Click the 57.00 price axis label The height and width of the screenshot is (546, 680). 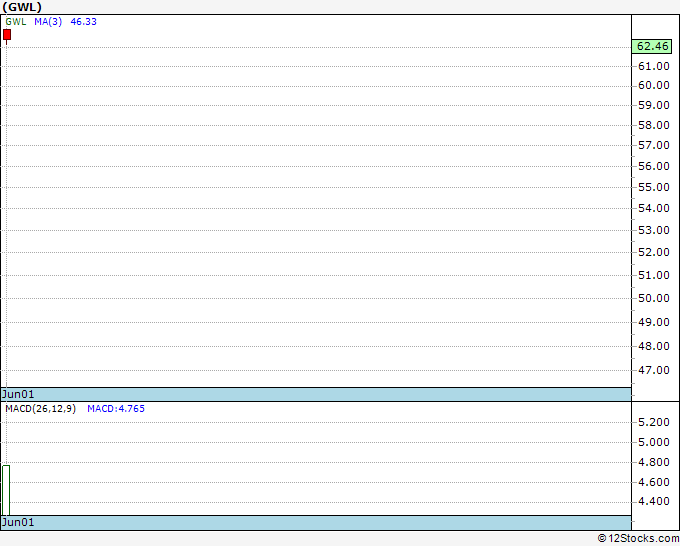(654, 145)
